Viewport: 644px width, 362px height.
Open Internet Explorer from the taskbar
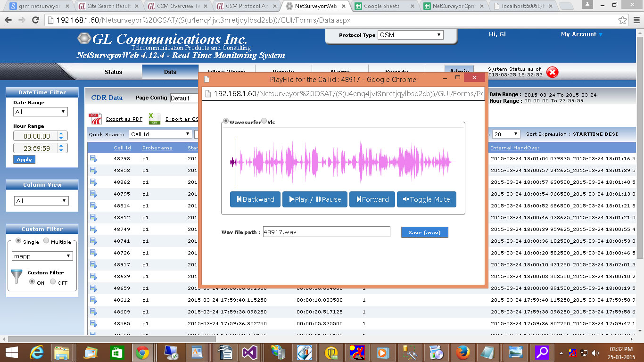click(37, 352)
